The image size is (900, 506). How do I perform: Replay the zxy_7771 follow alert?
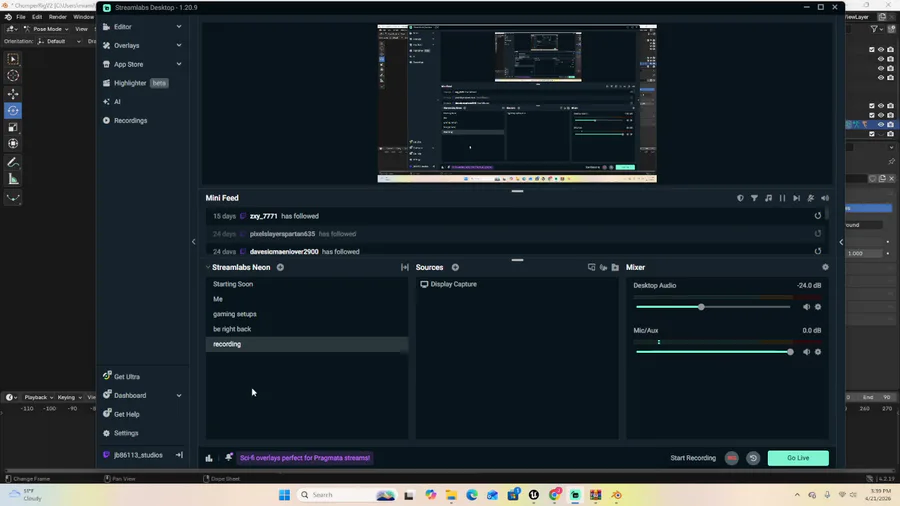pyautogui.click(x=818, y=216)
